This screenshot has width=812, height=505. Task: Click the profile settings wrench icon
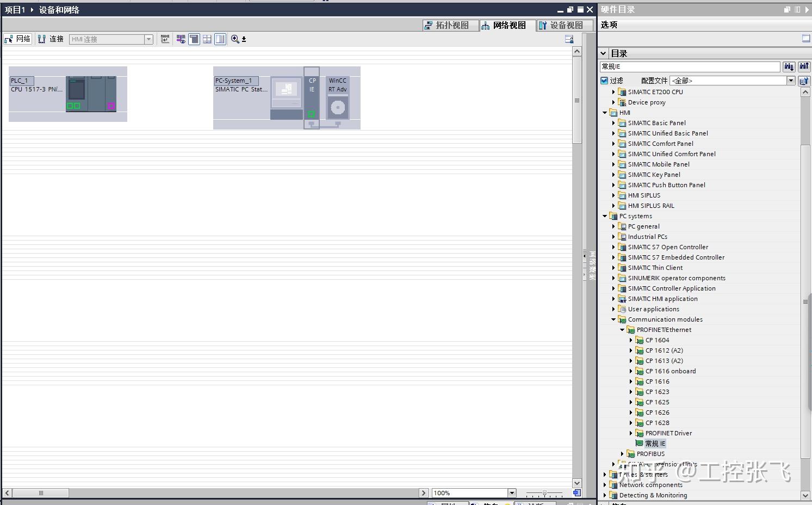(804, 81)
